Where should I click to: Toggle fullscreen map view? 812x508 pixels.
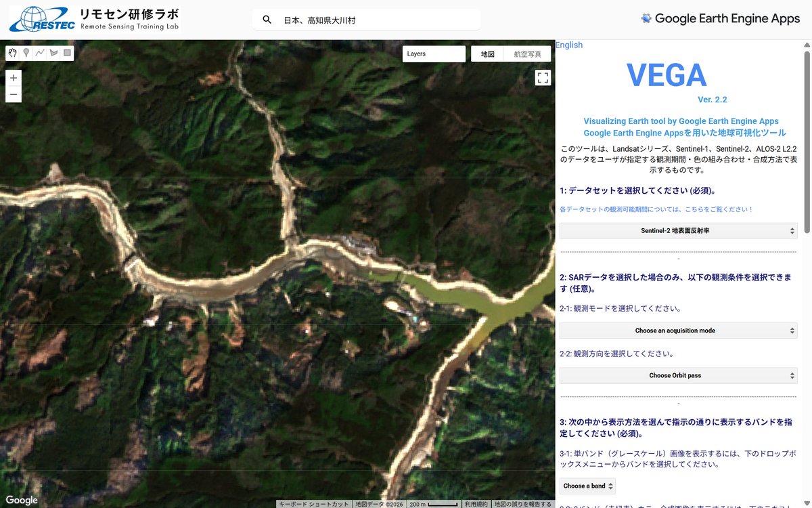tap(543, 77)
